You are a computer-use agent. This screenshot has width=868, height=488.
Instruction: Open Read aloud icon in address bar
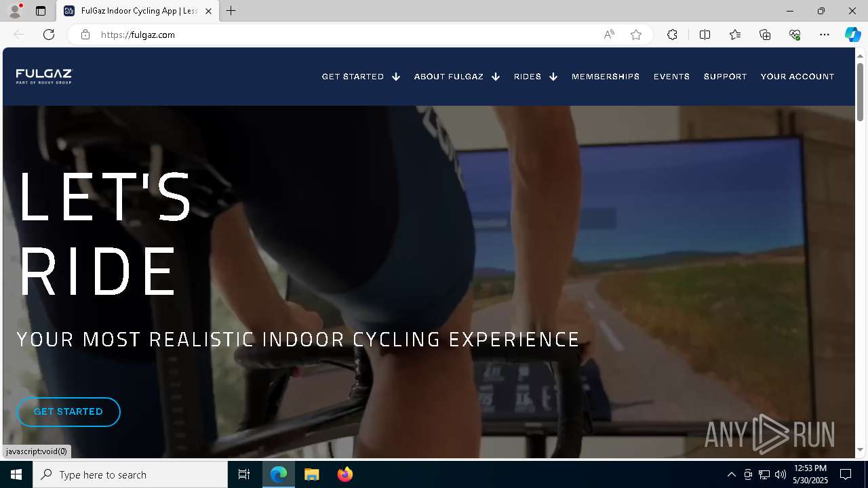(x=609, y=35)
